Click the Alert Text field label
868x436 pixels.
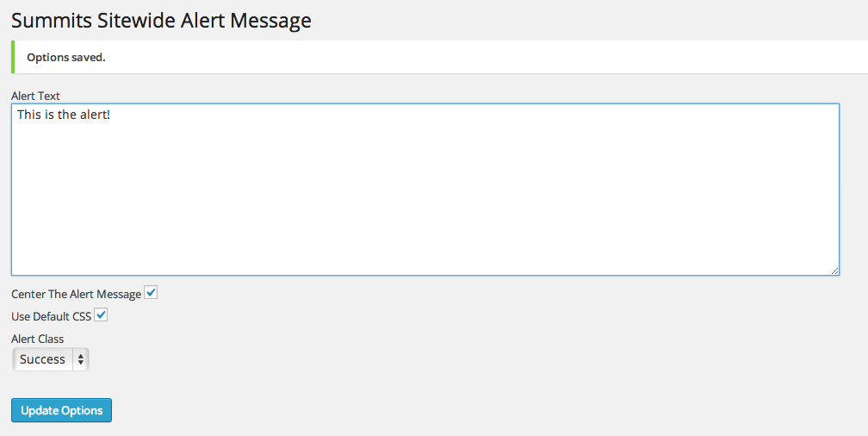pos(35,96)
